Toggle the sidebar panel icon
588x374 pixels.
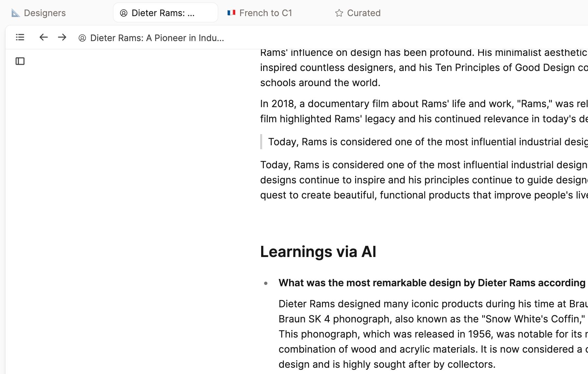pyautogui.click(x=20, y=61)
